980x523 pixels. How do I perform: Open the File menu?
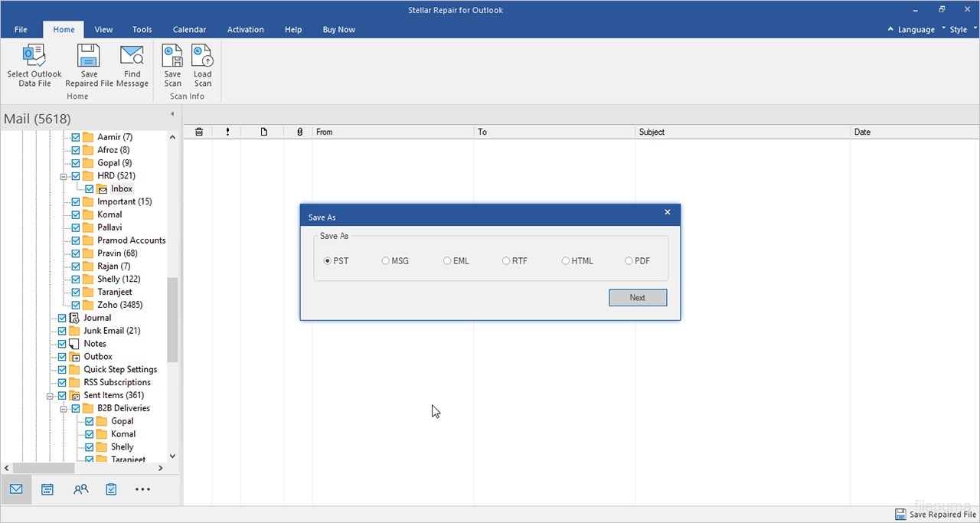(21, 30)
